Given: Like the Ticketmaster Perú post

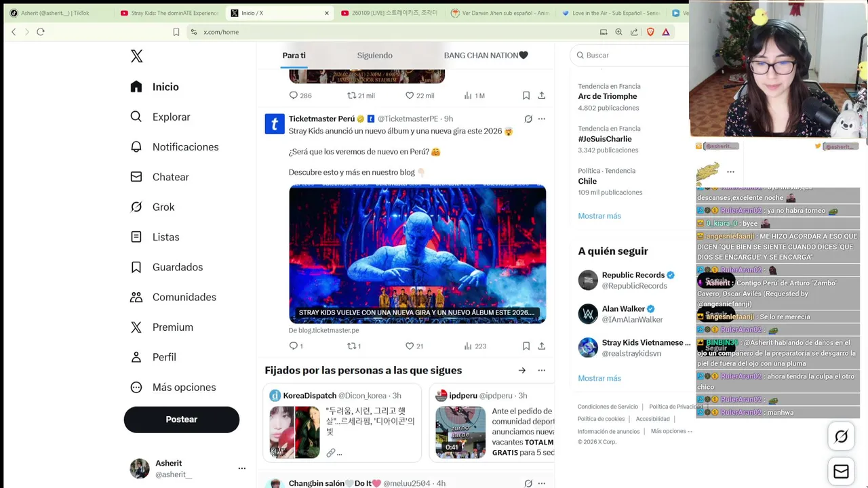Looking at the screenshot, I should (410, 346).
